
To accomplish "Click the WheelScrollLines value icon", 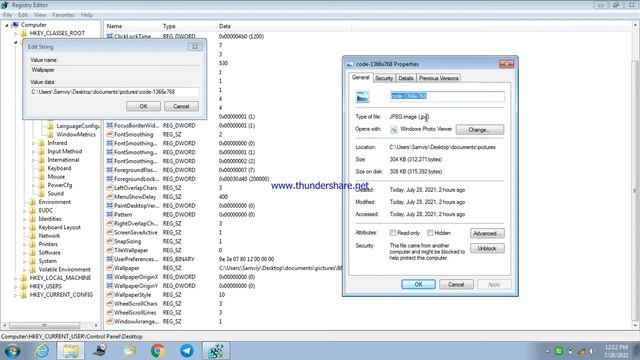I will pos(109,313).
